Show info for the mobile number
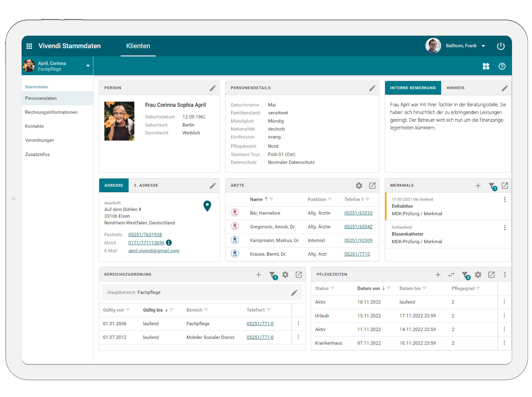 [x=169, y=243]
